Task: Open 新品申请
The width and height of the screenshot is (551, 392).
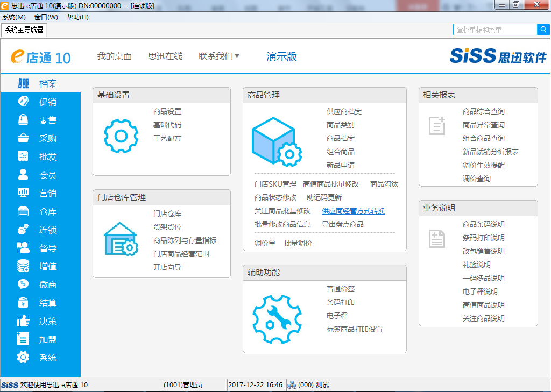Action: point(341,165)
